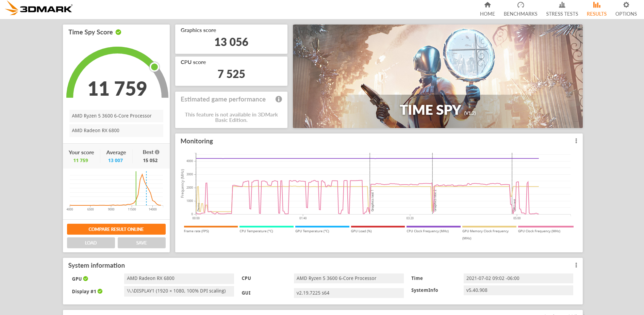The image size is (644, 315).
Task: Click the score gauge handle dot
Action: [x=154, y=67]
